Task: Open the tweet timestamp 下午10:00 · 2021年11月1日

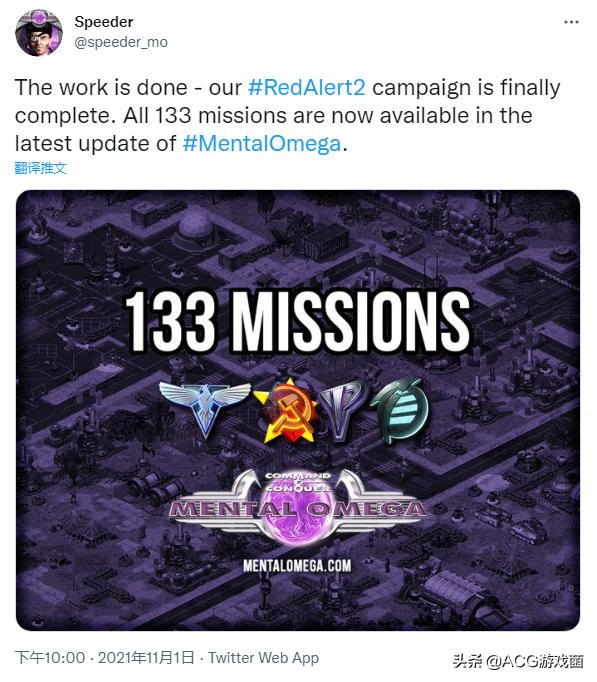Action: [x=104, y=657]
